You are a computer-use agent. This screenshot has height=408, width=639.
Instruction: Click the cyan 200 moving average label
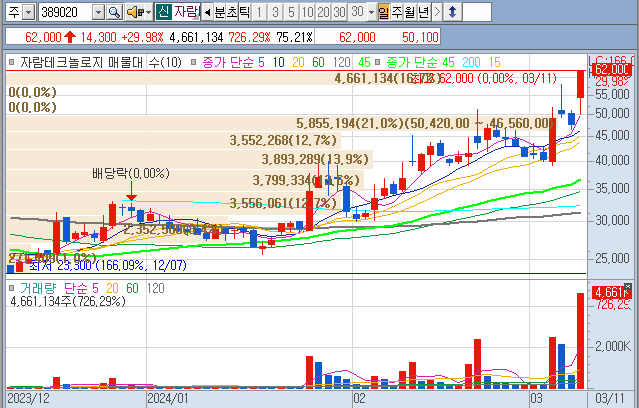click(472, 62)
